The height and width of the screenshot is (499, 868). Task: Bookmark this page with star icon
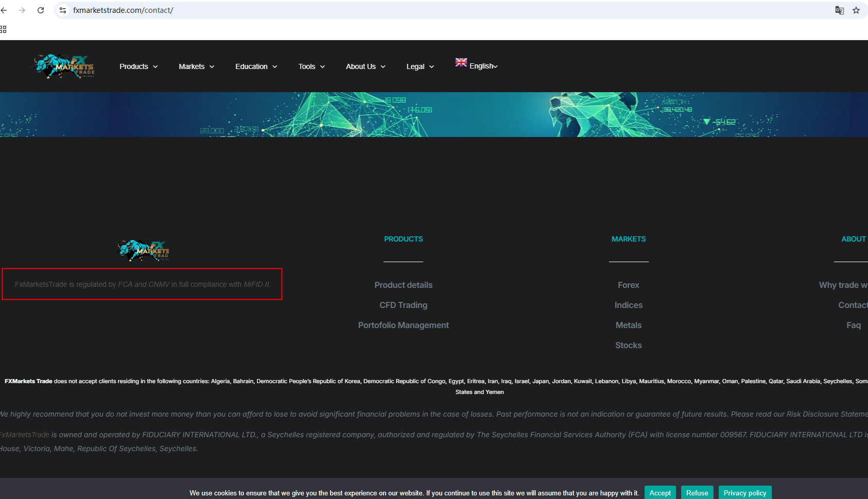(x=856, y=10)
